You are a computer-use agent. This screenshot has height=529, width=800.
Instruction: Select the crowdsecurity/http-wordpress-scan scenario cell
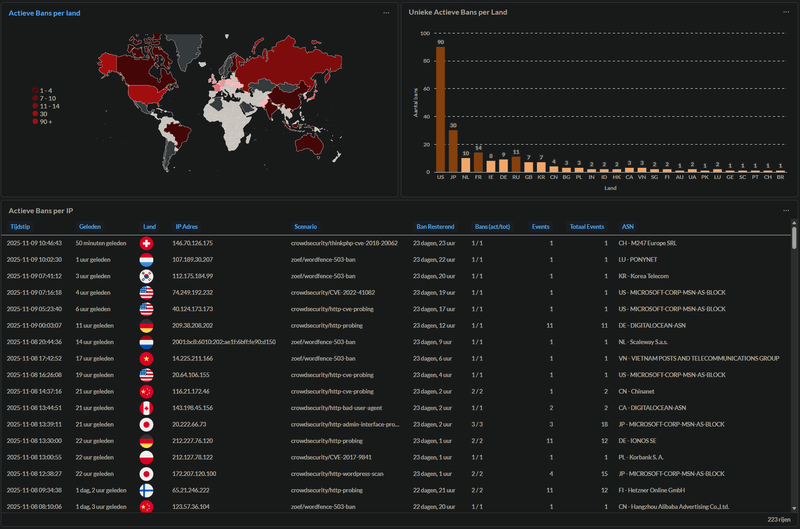[x=337, y=474]
